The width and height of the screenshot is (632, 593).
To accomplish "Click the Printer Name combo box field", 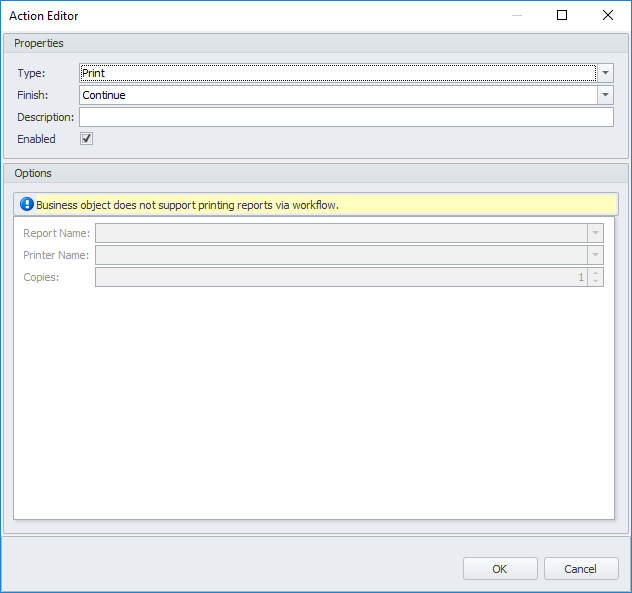I will (x=340, y=255).
